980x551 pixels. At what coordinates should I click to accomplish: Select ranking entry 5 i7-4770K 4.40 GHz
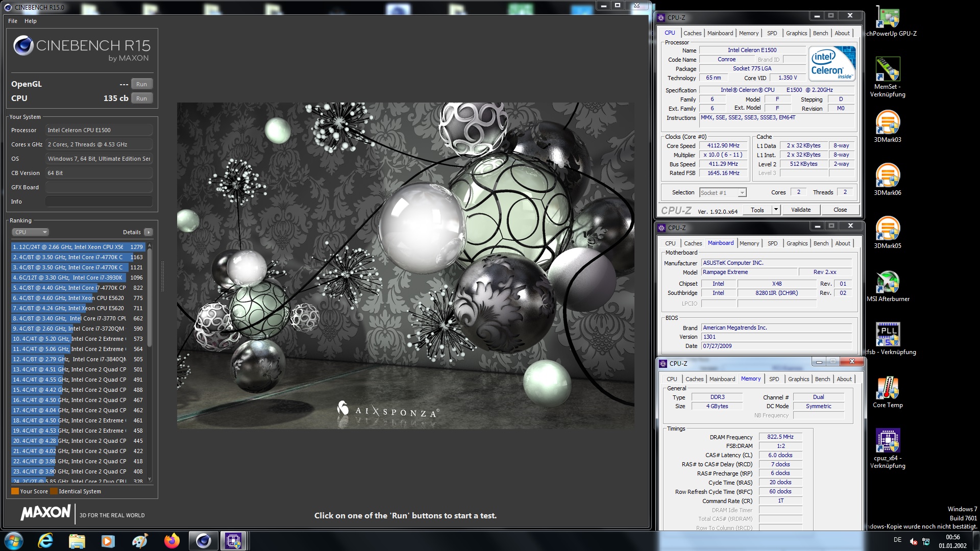tap(79, 288)
